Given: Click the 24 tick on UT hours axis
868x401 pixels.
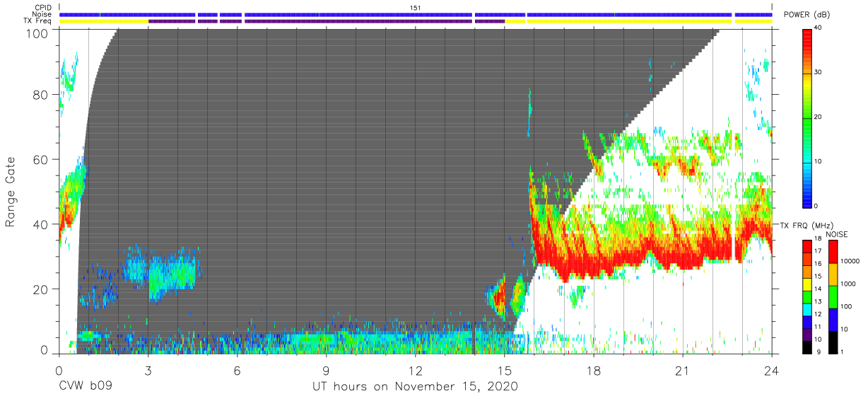Looking at the screenshot, I should [772, 370].
